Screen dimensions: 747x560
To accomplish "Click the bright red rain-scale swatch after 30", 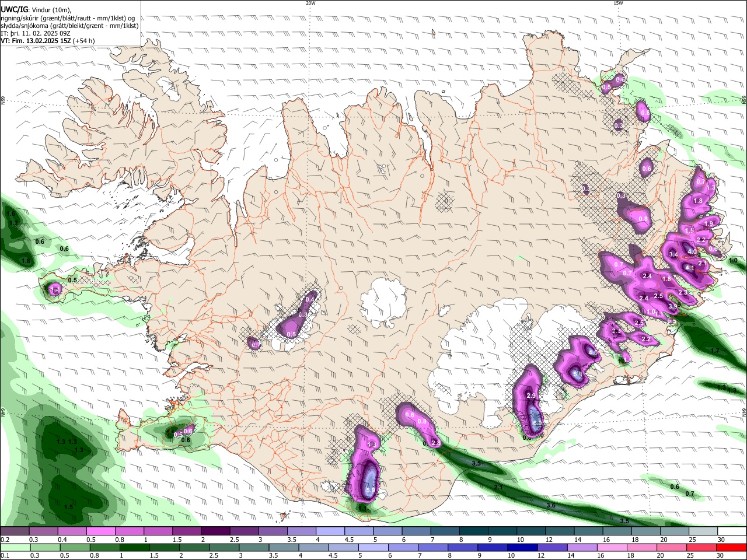I will tap(731, 548).
